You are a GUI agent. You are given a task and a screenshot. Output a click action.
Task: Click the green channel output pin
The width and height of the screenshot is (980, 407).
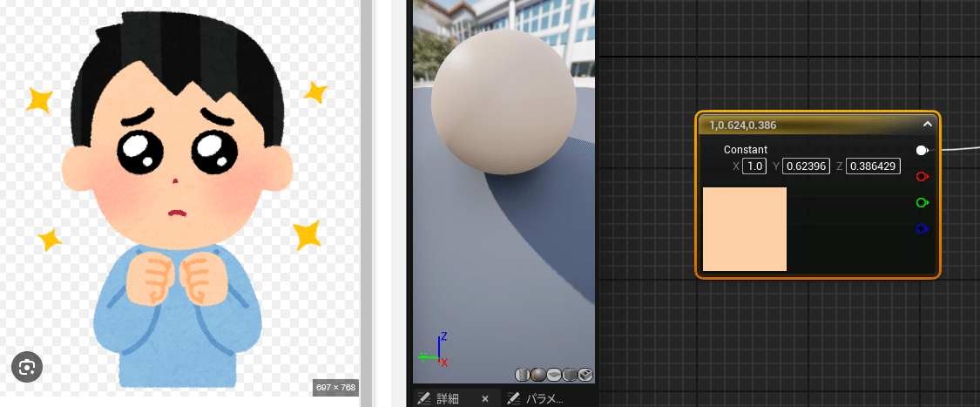922,202
